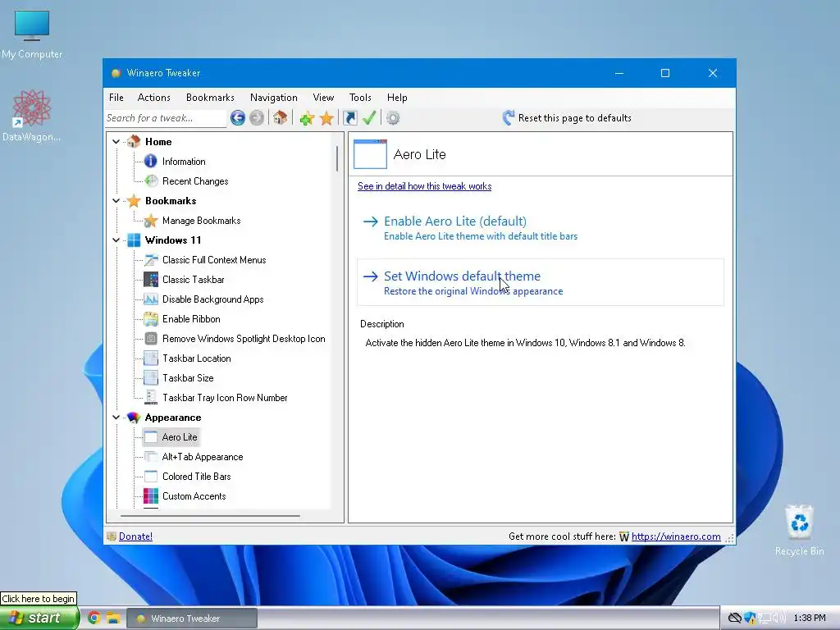Click Taskbar Location icon
Screen dimensions: 840x630
(x=151, y=358)
